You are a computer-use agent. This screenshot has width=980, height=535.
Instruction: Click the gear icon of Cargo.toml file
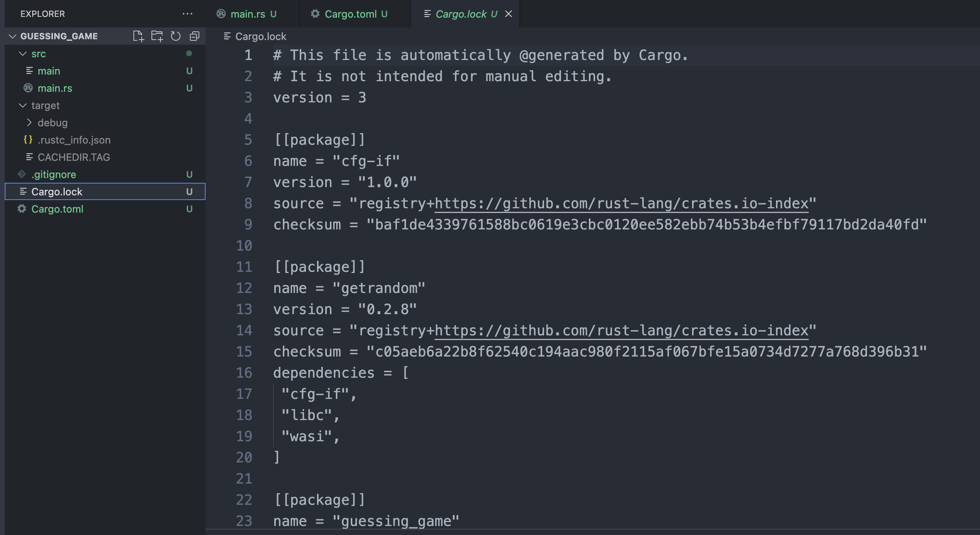[x=22, y=209]
